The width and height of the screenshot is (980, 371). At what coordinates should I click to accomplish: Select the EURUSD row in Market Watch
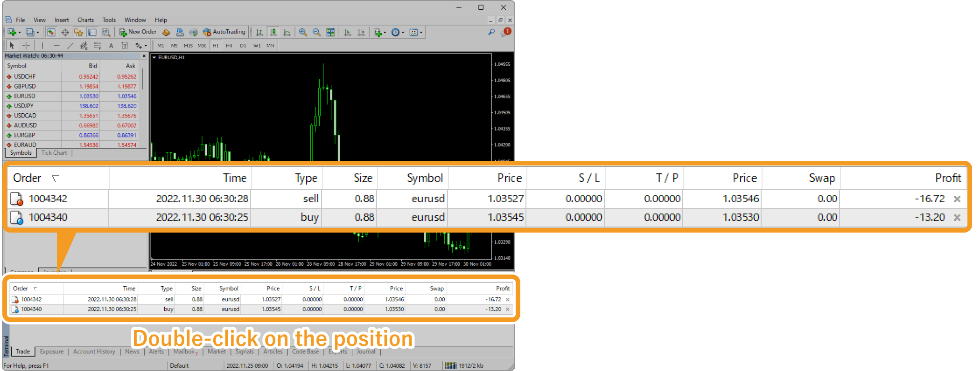coord(71,96)
